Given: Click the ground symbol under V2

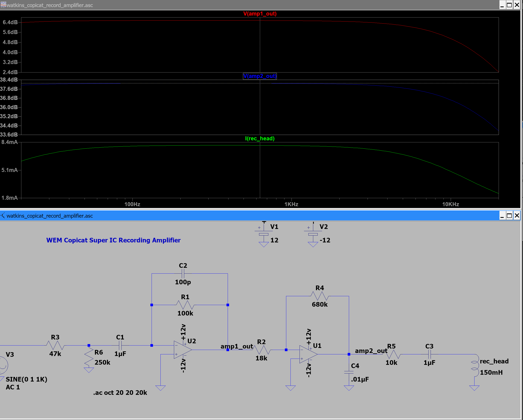Looking at the screenshot, I should click(x=313, y=245).
